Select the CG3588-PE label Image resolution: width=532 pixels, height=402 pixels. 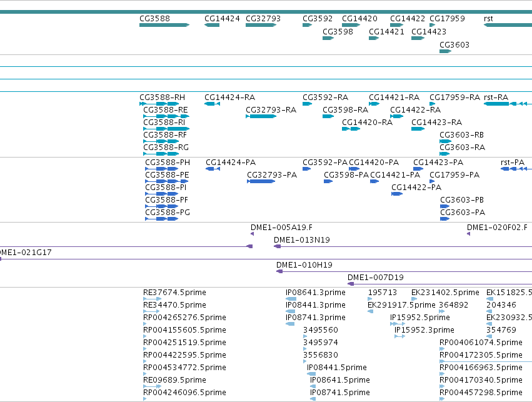(168, 175)
